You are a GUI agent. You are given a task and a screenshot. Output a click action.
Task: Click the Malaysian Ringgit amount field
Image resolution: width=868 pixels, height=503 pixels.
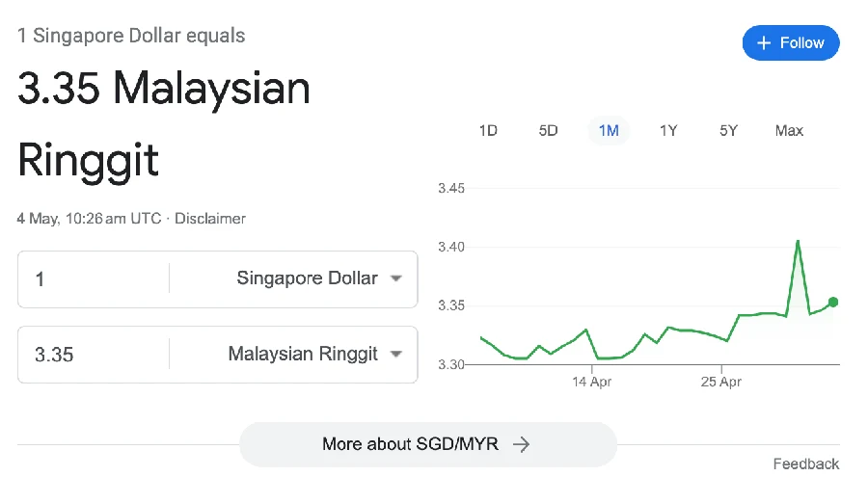click(x=93, y=355)
